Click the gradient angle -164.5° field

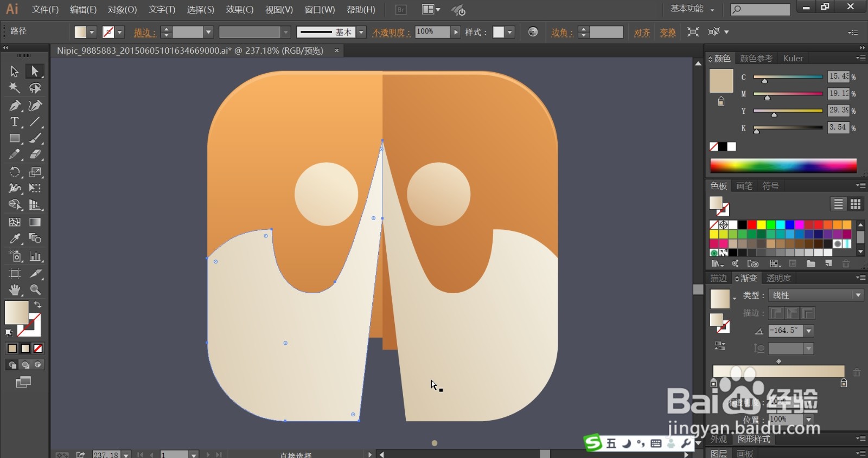click(x=787, y=331)
